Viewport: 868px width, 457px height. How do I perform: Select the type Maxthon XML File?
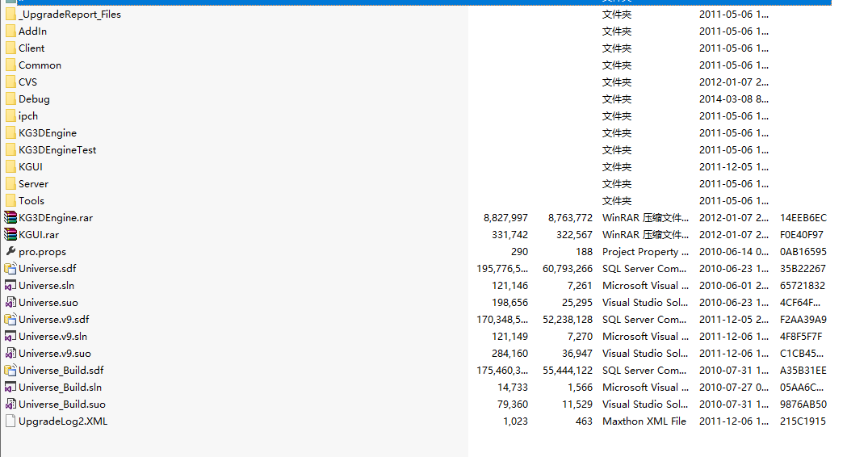(644, 421)
